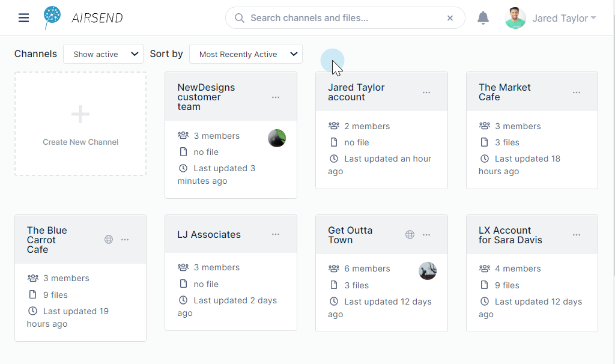This screenshot has height=364, width=615.
Task: Click Jared Taylor profile avatar
Action: click(515, 18)
